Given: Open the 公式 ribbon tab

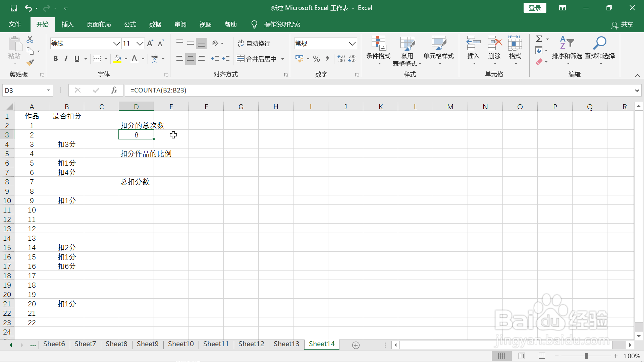Looking at the screenshot, I should coord(130,24).
